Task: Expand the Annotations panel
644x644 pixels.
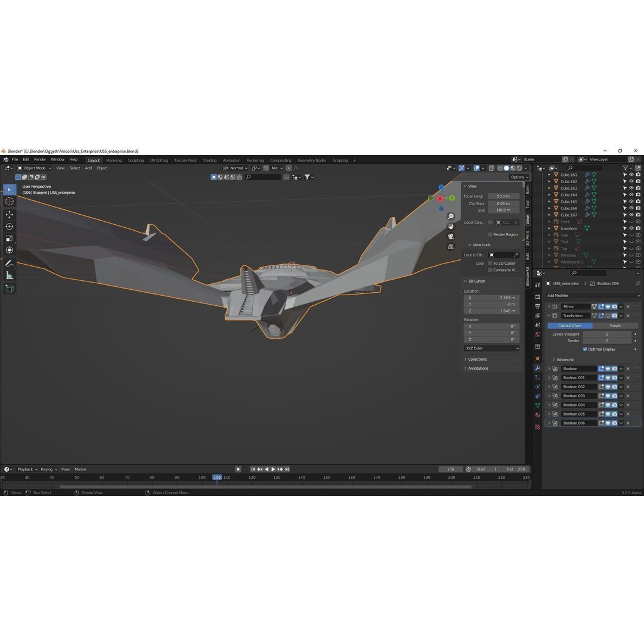Action: [478, 369]
